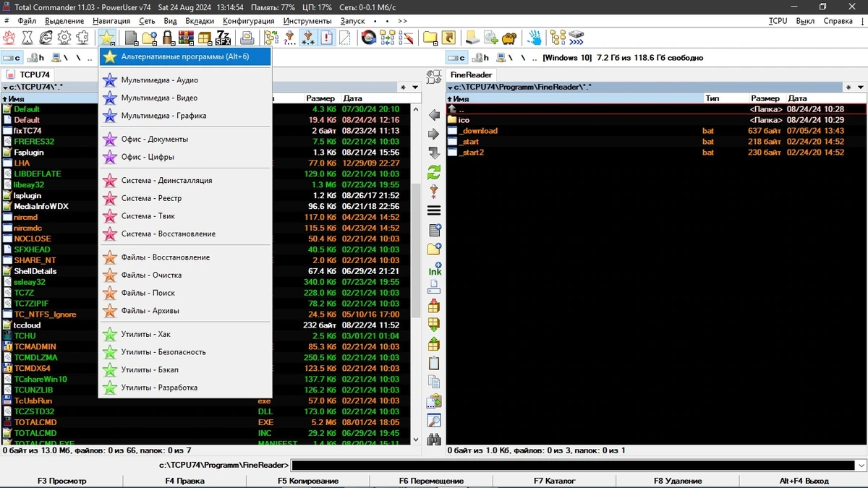Click the piggy bank toolbar icon
Viewport: 868px width, 488px height.
(509, 37)
